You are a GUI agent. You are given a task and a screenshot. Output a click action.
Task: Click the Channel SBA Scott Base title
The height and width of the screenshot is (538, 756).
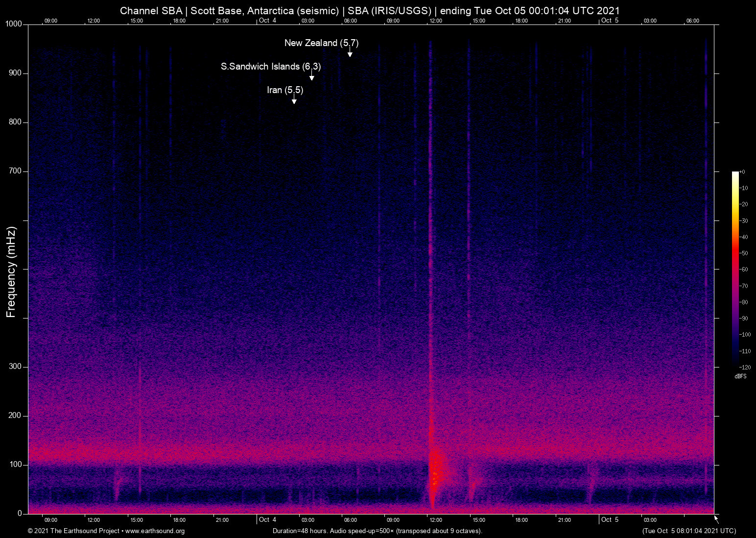370,11
